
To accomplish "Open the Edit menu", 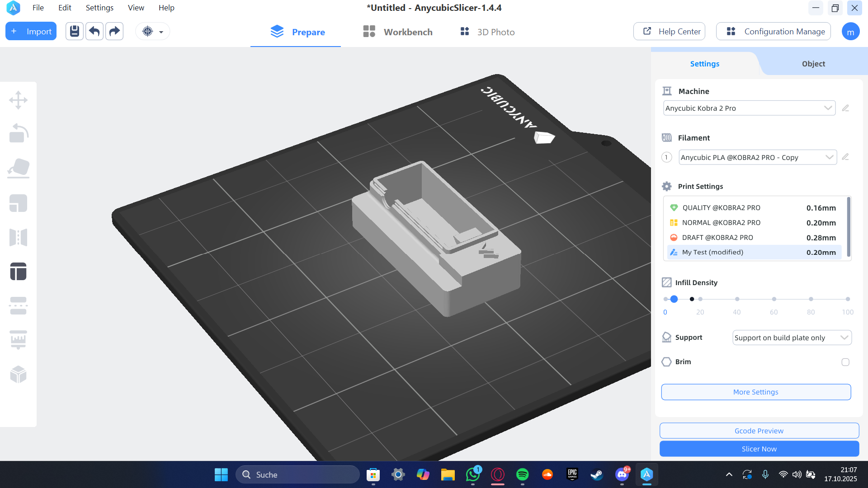I will 65,8.
